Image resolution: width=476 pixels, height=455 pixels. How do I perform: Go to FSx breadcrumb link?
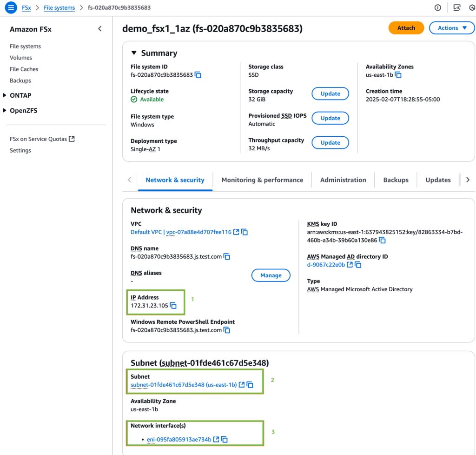click(x=26, y=7)
